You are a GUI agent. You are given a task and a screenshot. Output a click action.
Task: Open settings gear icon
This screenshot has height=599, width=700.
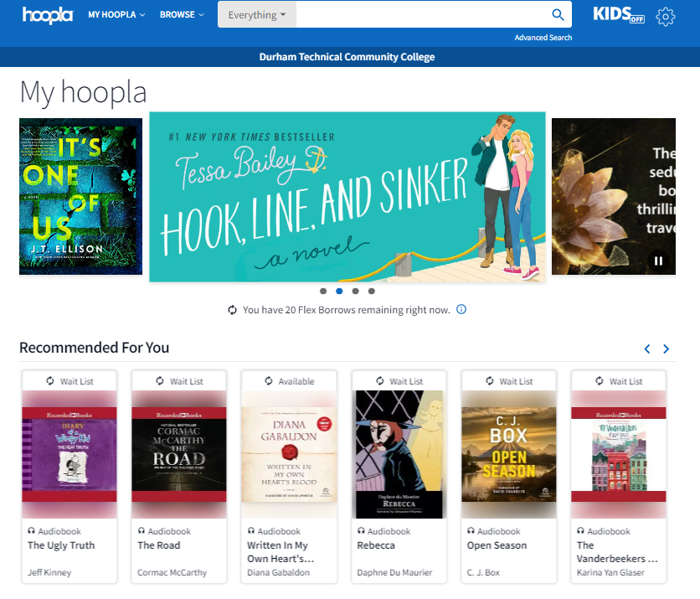click(x=665, y=17)
